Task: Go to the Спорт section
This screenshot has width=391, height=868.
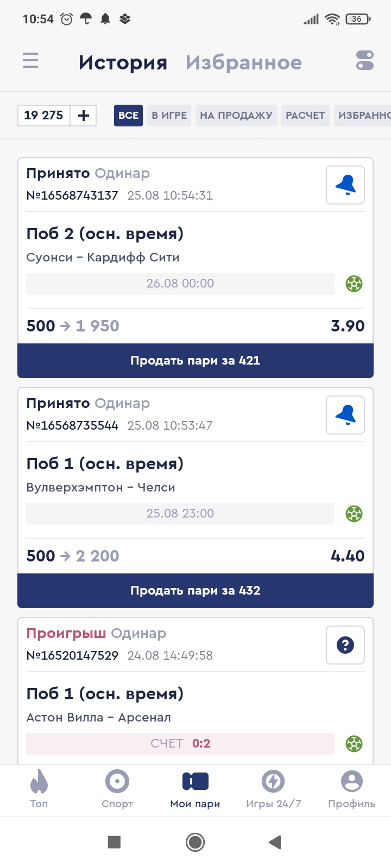Action: [x=117, y=789]
